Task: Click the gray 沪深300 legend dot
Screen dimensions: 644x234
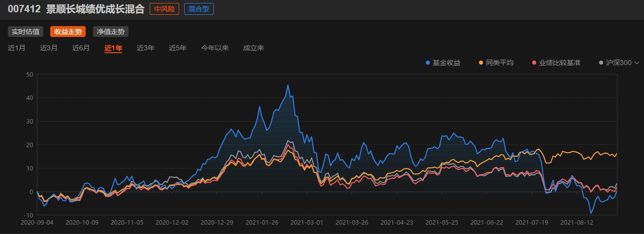Action: (601, 63)
